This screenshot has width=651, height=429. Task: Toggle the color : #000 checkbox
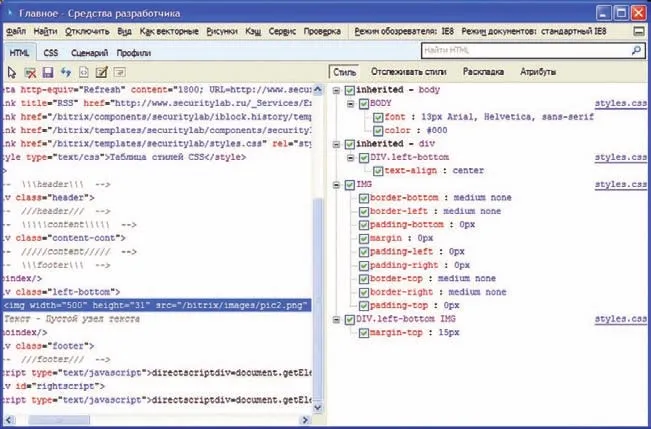[377, 130]
